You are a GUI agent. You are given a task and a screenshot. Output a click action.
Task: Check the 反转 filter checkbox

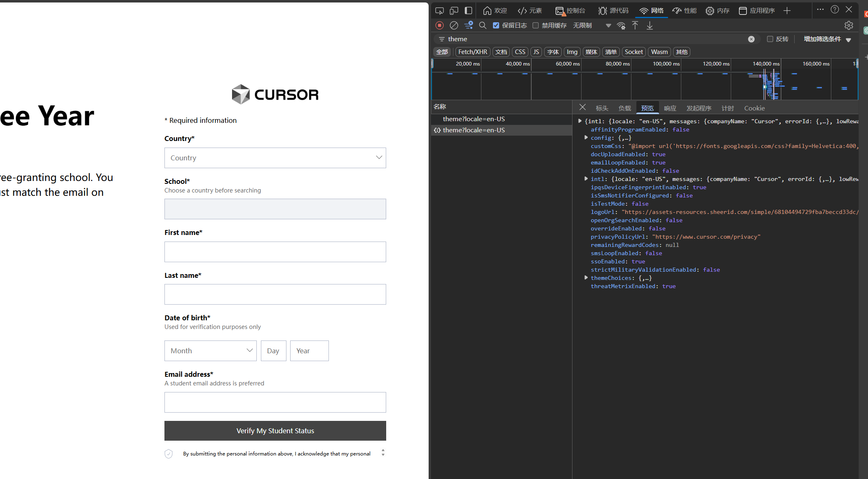tap(770, 39)
